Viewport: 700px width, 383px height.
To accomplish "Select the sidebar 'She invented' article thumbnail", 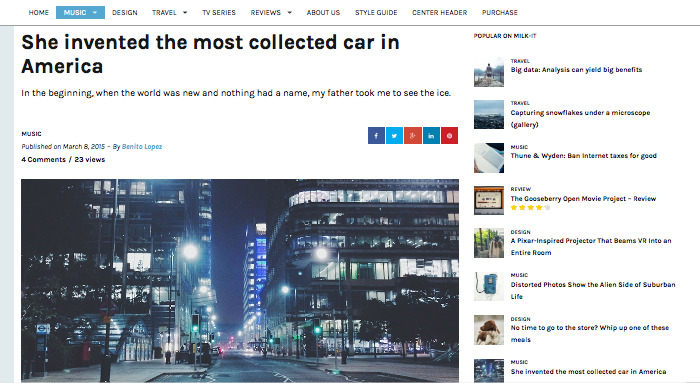I will point(489,371).
